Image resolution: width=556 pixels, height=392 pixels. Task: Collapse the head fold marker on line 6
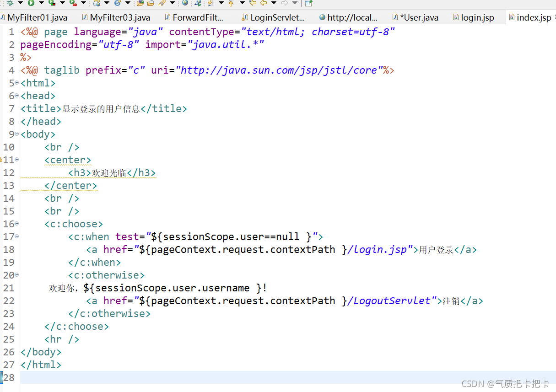[x=17, y=96]
